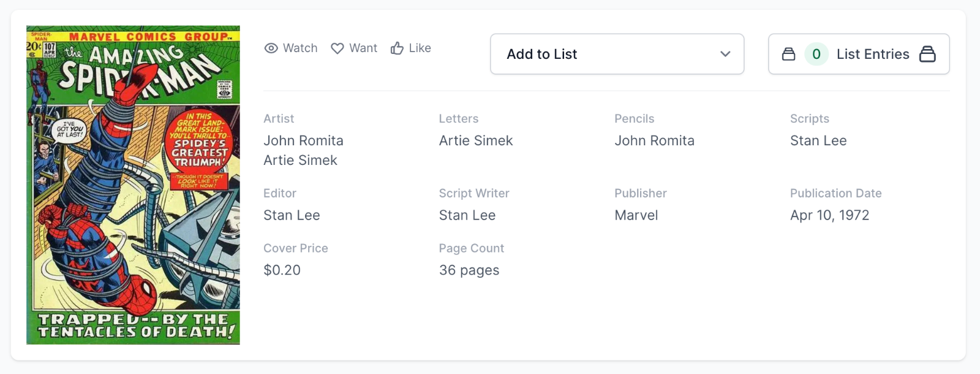Click John Romita under Artist
Screen dimensions: 980x374
[303, 141]
